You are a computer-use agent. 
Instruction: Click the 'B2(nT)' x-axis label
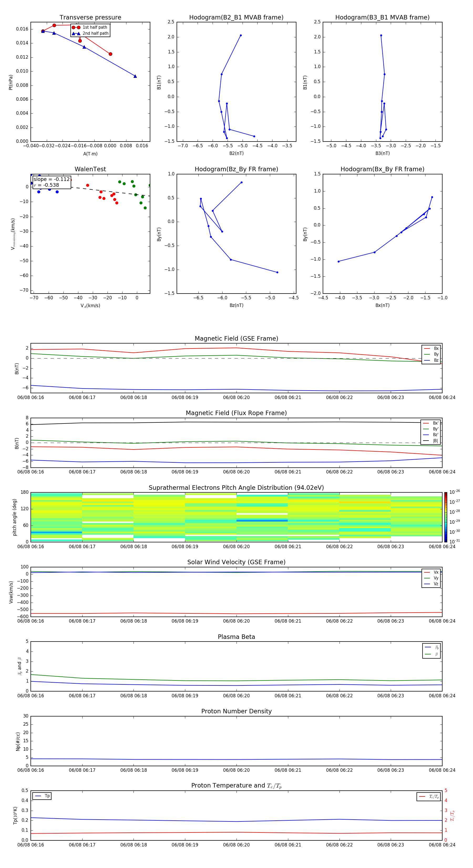coord(236,153)
